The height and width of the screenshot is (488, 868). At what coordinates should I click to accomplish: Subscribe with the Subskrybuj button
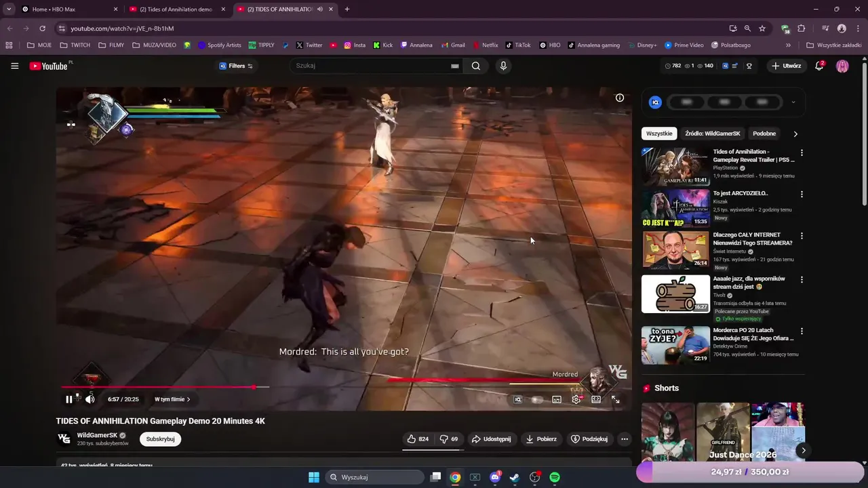[x=160, y=439]
